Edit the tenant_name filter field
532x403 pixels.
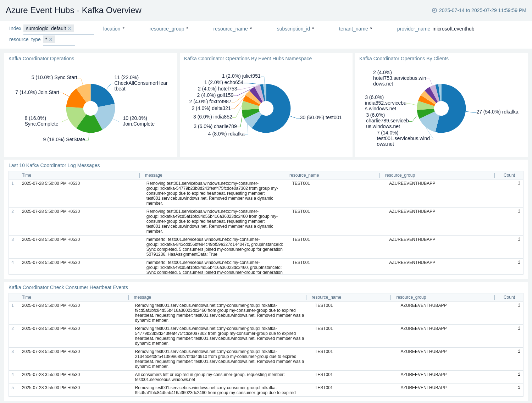coord(379,29)
